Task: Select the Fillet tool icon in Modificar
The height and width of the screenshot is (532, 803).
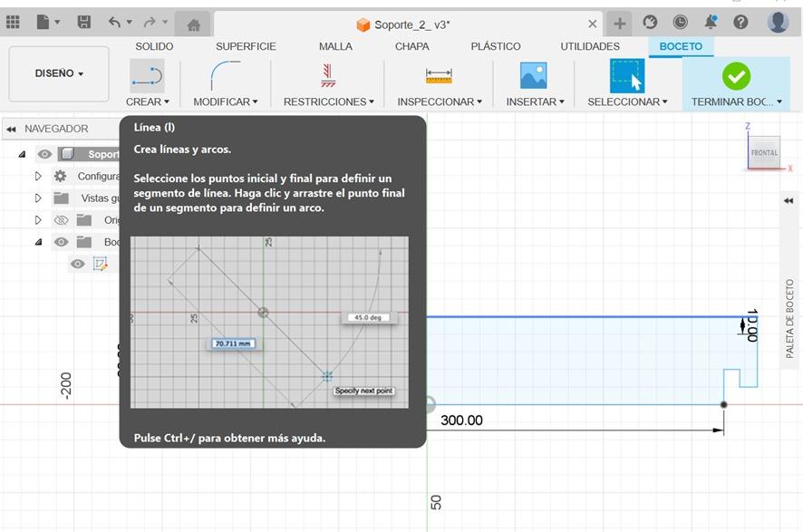Action: [226, 76]
